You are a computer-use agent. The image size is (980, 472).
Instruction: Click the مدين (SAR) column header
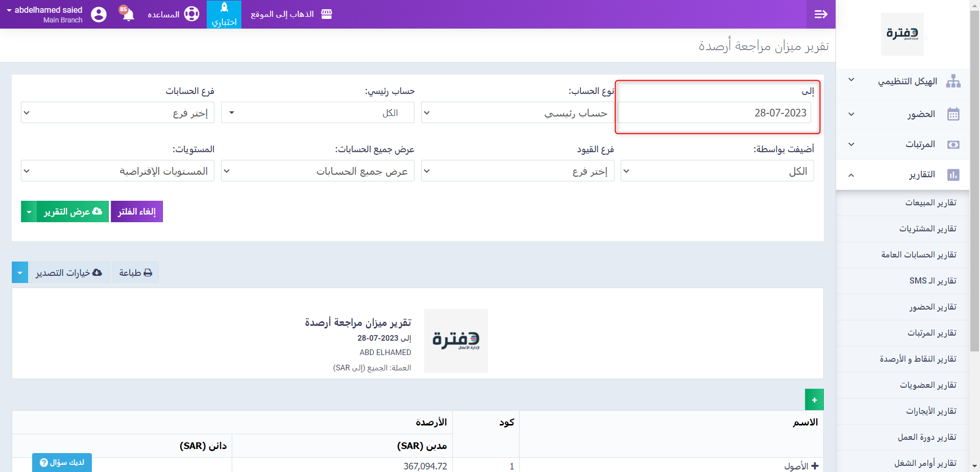[422, 446]
